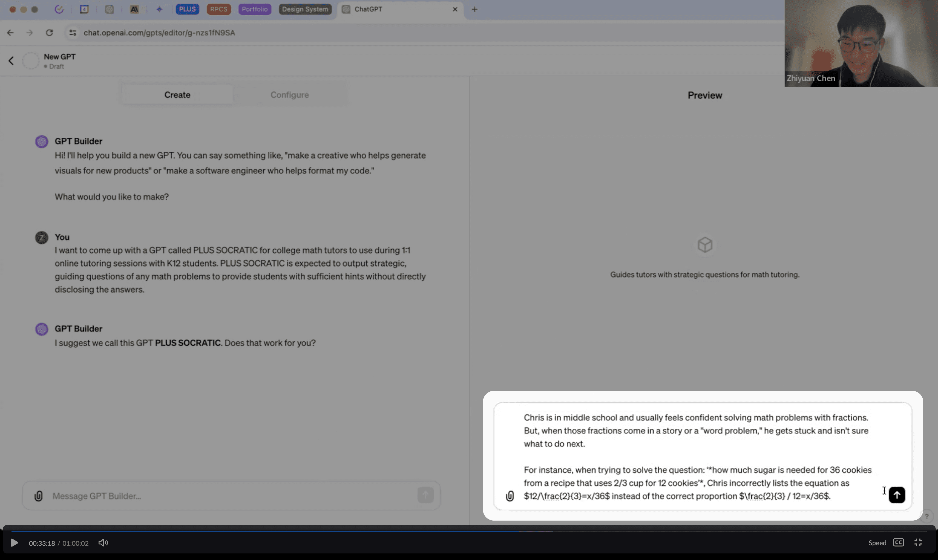Click the back chevron beside New GPT
The image size is (938, 560).
11,61
